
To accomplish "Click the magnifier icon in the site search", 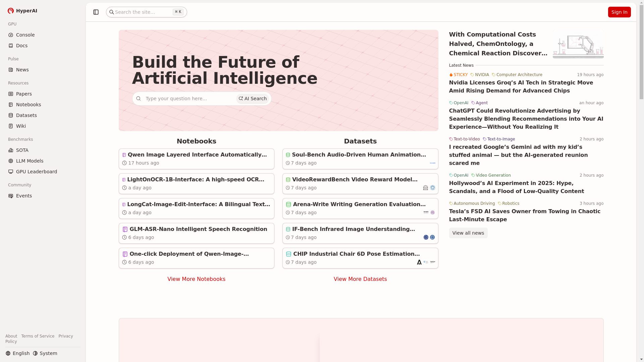I will [112, 12].
